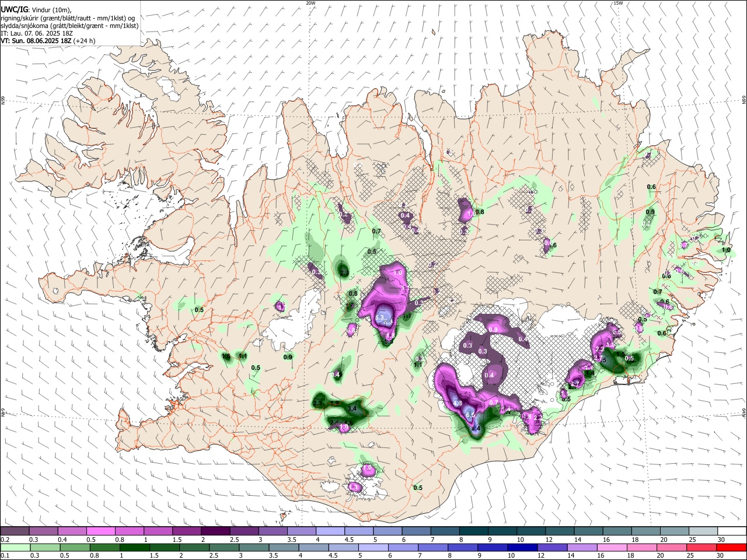Pick the bright red 30 swatch, bottom legend row

coord(732,547)
